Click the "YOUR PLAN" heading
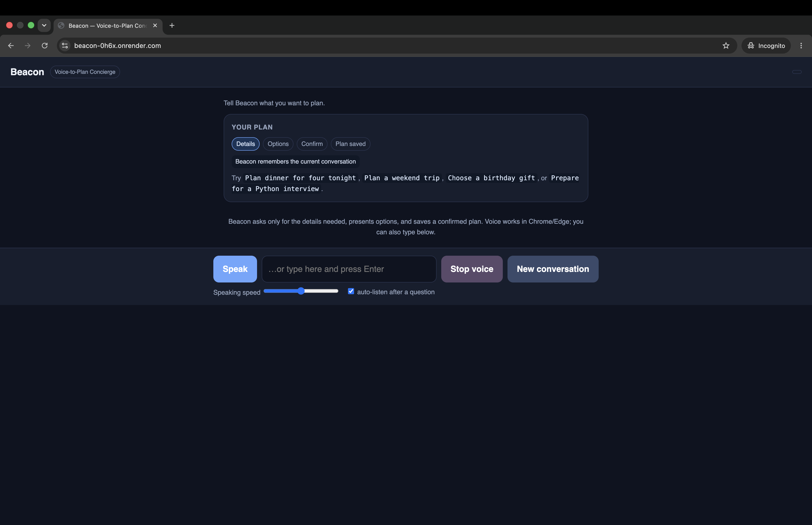This screenshot has height=525, width=812. click(252, 127)
